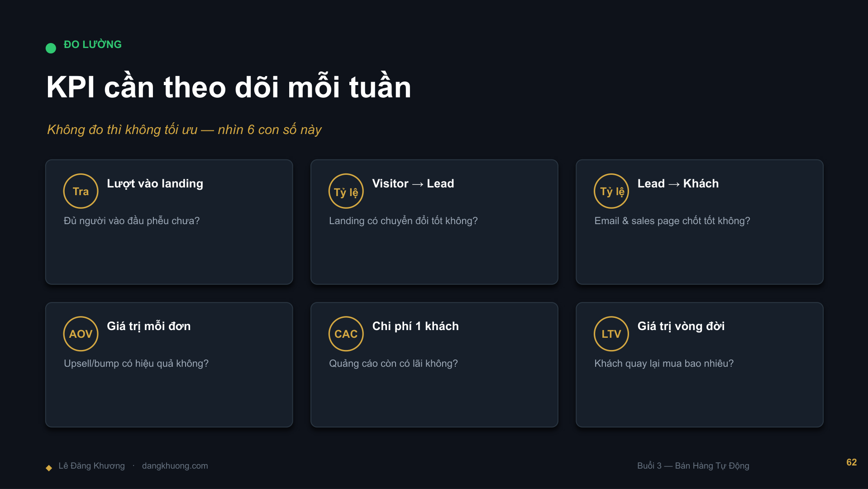Click the Giá trị vòng đời heading
868x489 pixels.
pyautogui.click(x=681, y=326)
